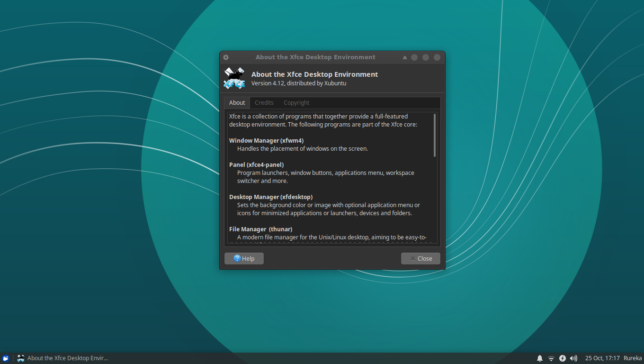Click the Close button at dialog bottom
The height and width of the screenshot is (364, 644).
click(x=420, y=258)
